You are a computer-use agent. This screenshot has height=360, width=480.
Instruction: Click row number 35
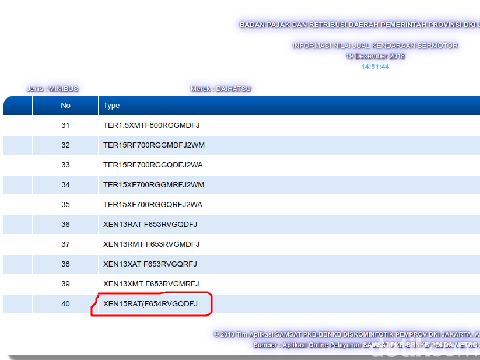(x=65, y=205)
